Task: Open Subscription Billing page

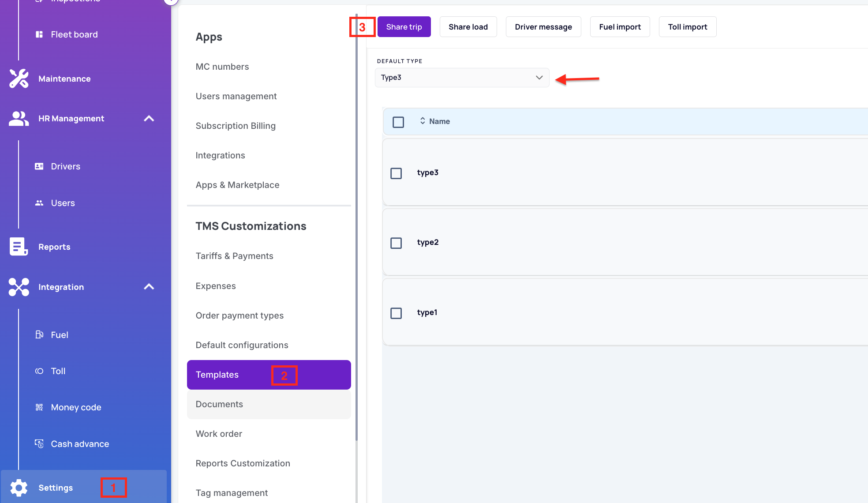Action: click(236, 126)
